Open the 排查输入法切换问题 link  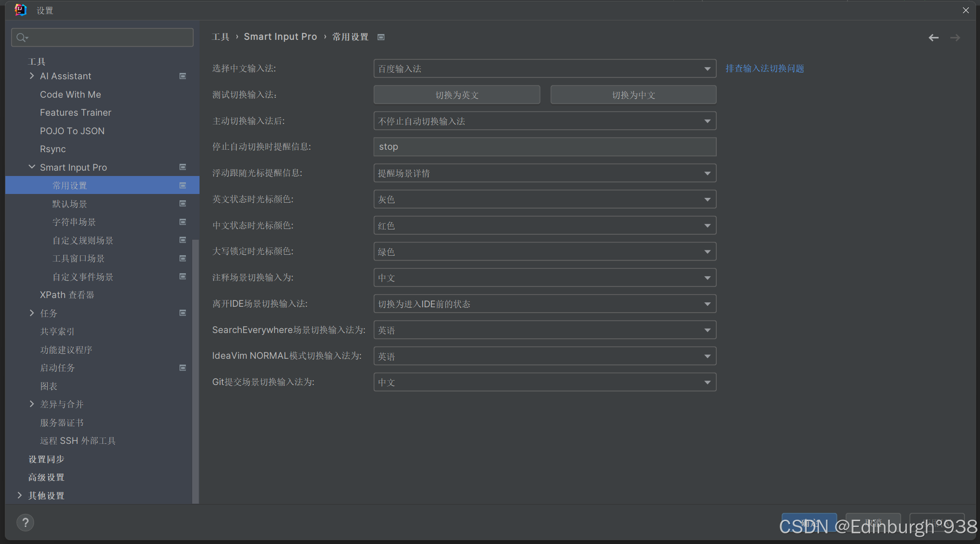coord(764,68)
